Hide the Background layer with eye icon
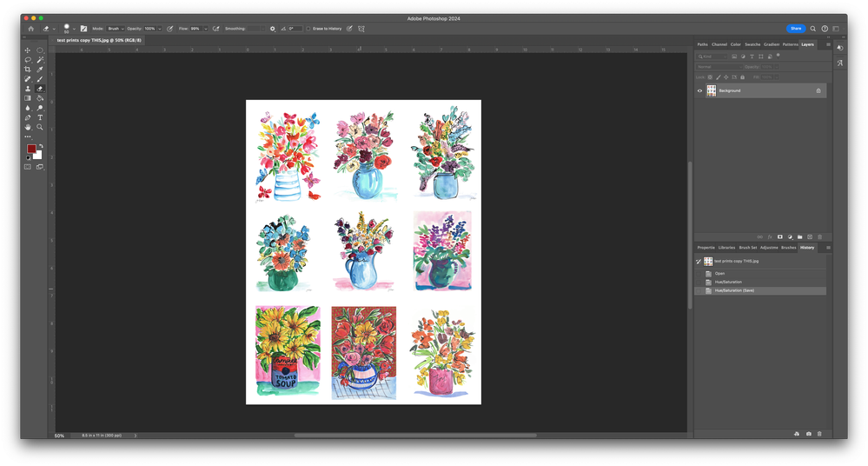The height and width of the screenshot is (466, 868). (x=700, y=90)
